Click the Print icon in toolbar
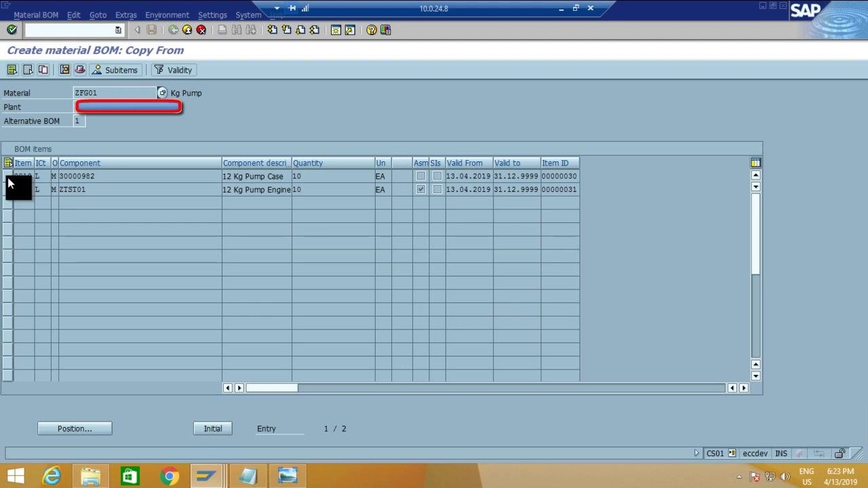This screenshot has width=868, height=488. tap(222, 30)
